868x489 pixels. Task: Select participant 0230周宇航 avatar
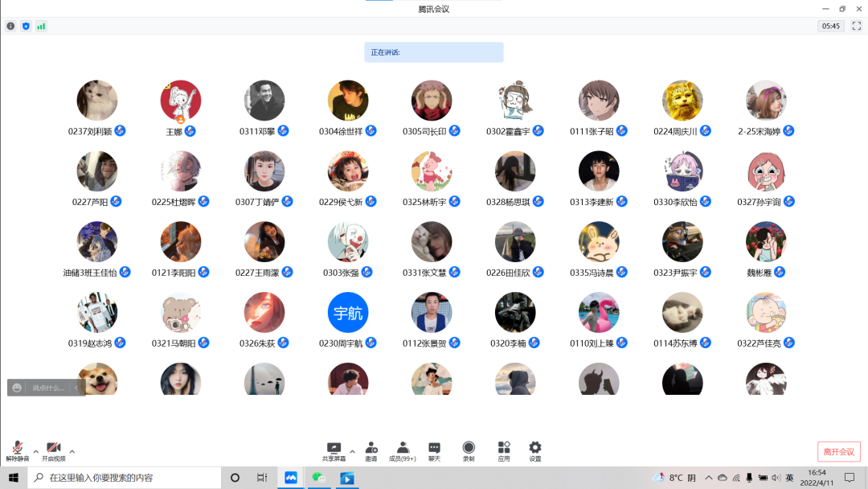pos(348,313)
